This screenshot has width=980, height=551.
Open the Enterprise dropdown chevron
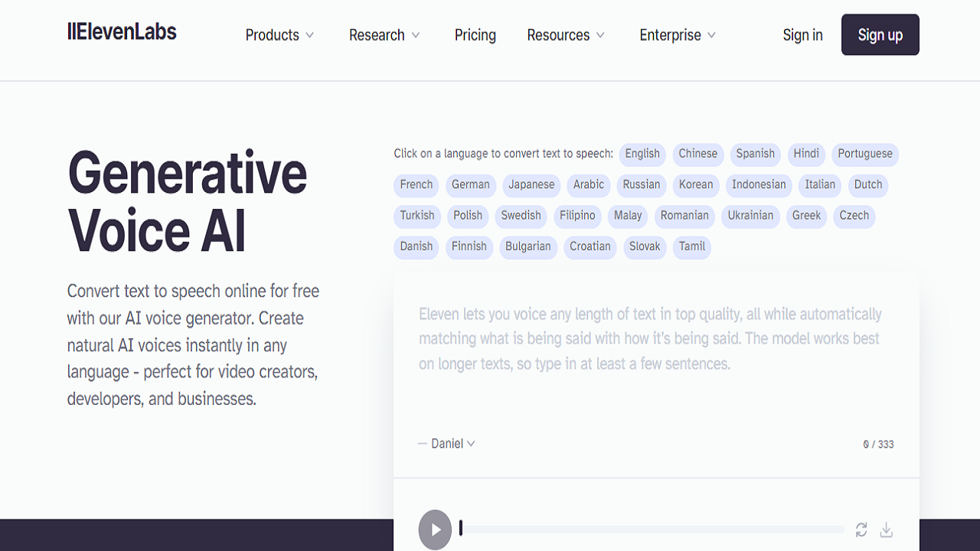click(714, 34)
